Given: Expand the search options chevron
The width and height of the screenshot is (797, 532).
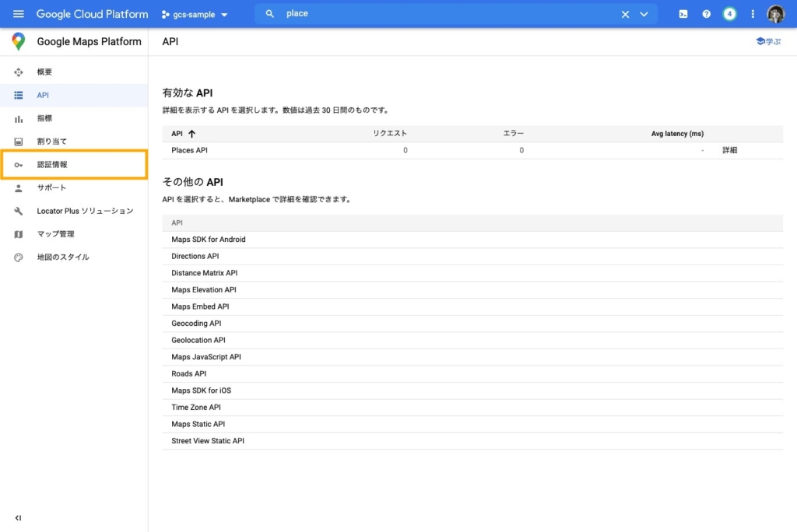Looking at the screenshot, I should pos(644,14).
